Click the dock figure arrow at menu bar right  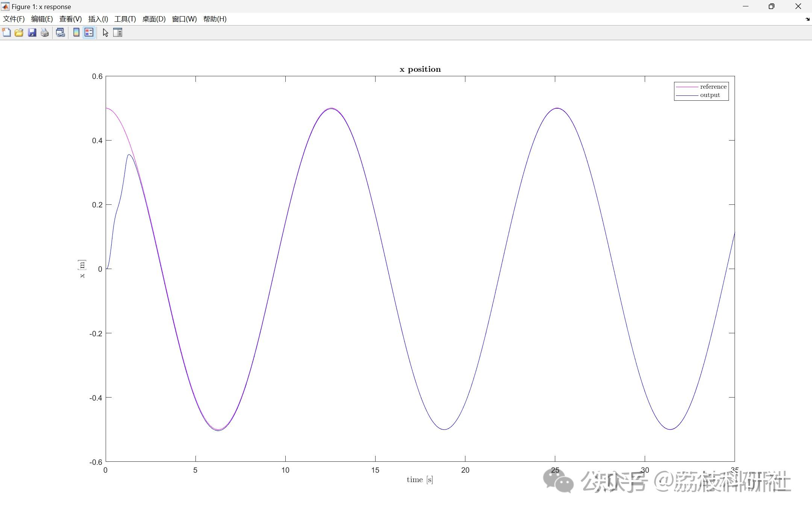807,19
